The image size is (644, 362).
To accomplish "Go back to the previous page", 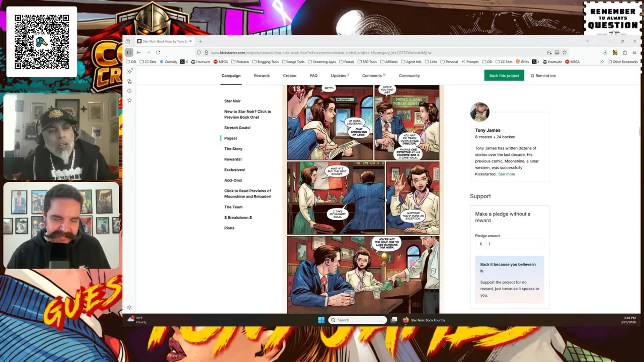I will [139, 52].
